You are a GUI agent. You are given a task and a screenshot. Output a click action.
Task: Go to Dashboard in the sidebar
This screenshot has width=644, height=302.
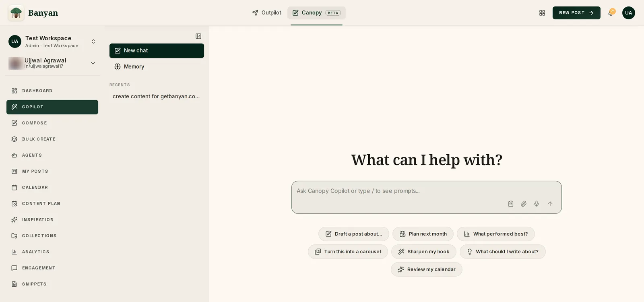[x=52, y=91]
